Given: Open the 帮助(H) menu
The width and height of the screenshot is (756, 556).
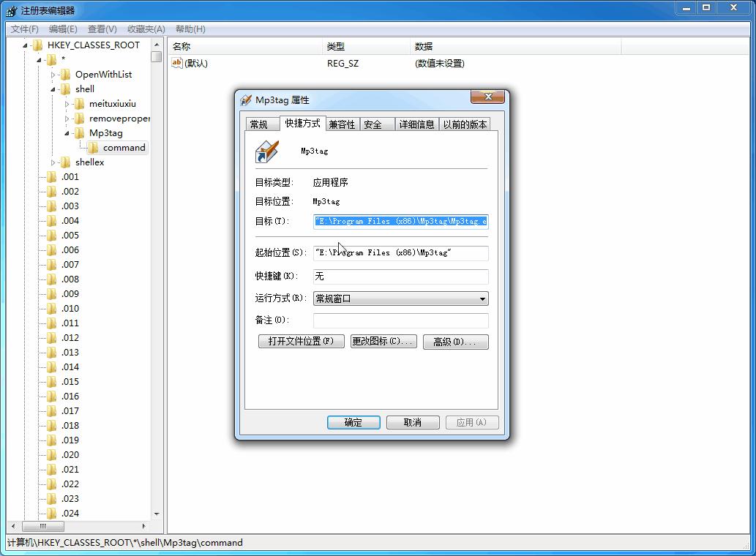Looking at the screenshot, I should [x=190, y=29].
